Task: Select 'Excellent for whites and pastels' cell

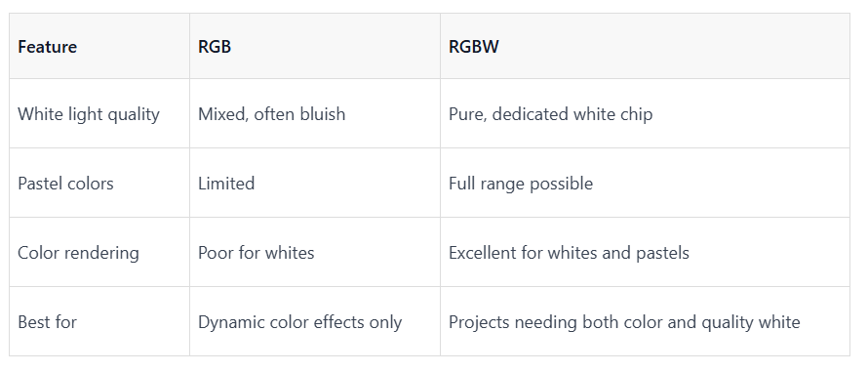Action: [x=645, y=252]
